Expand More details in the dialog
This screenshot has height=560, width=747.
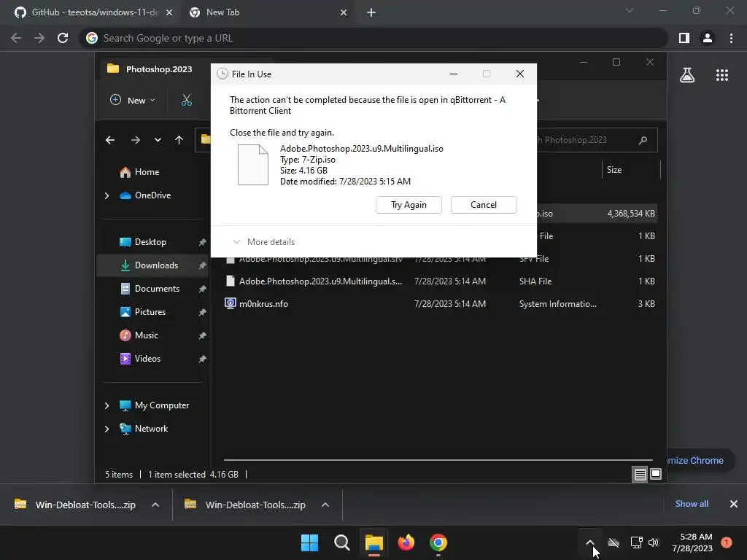click(x=263, y=242)
